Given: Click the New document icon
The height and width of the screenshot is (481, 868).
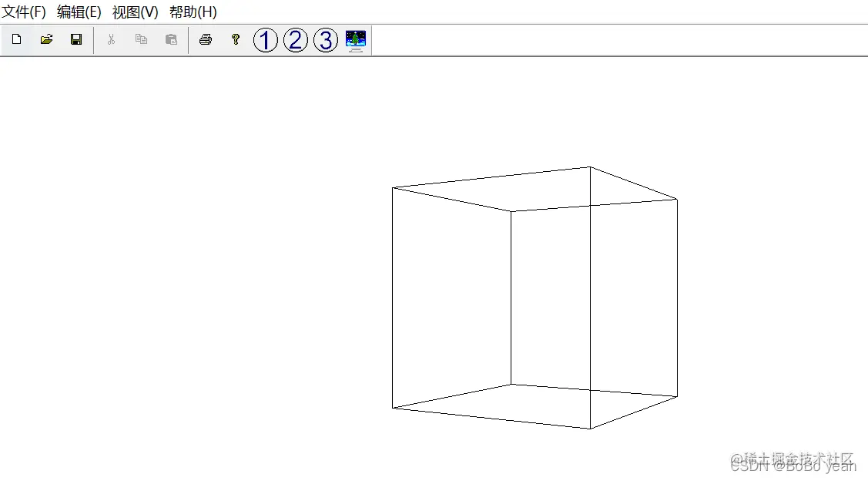Looking at the screenshot, I should coord(17,39).
